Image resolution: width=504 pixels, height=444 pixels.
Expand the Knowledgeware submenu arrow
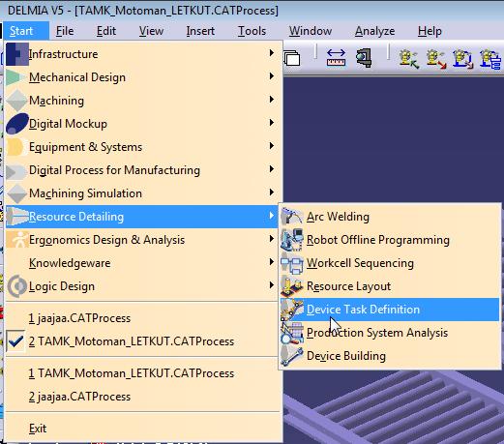(272, 262)
